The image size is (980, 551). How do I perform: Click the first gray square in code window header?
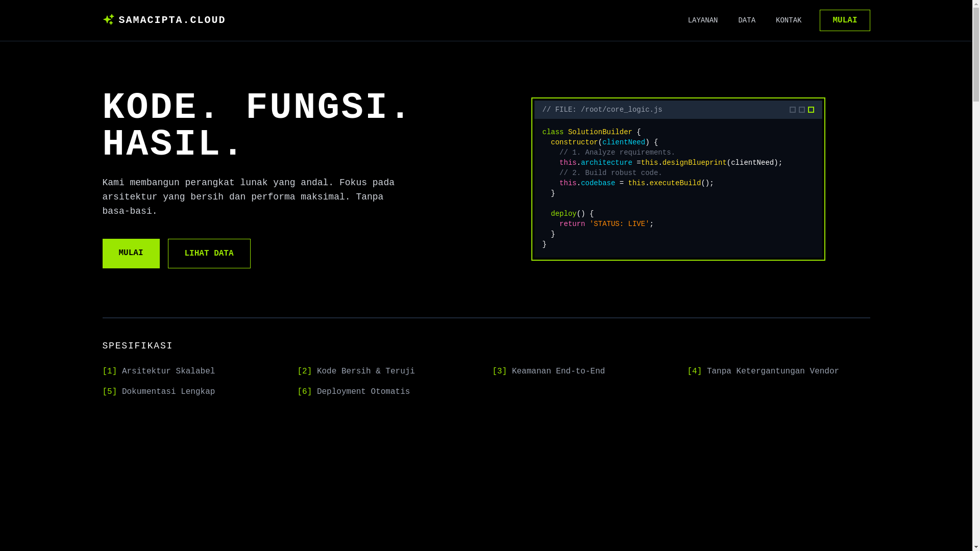click(792, 110)
